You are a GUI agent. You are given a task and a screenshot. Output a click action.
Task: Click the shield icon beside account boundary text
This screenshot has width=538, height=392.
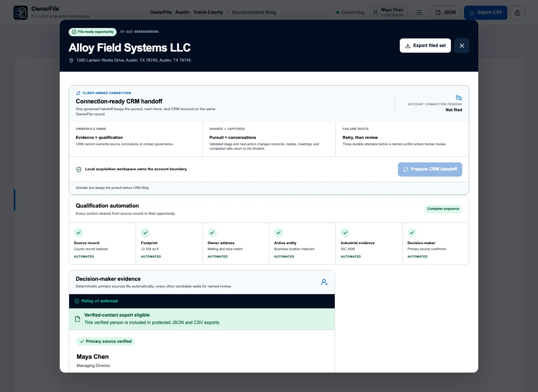click(79, 169)
